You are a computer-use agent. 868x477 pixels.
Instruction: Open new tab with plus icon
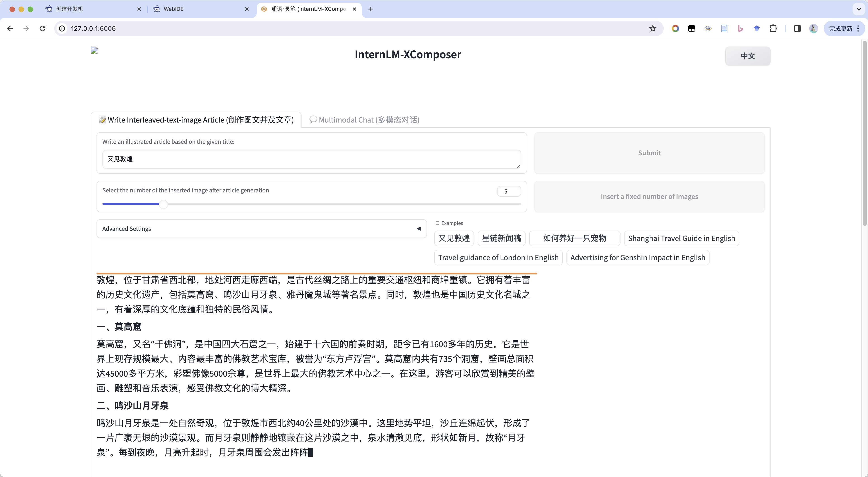tap(371, 9)
